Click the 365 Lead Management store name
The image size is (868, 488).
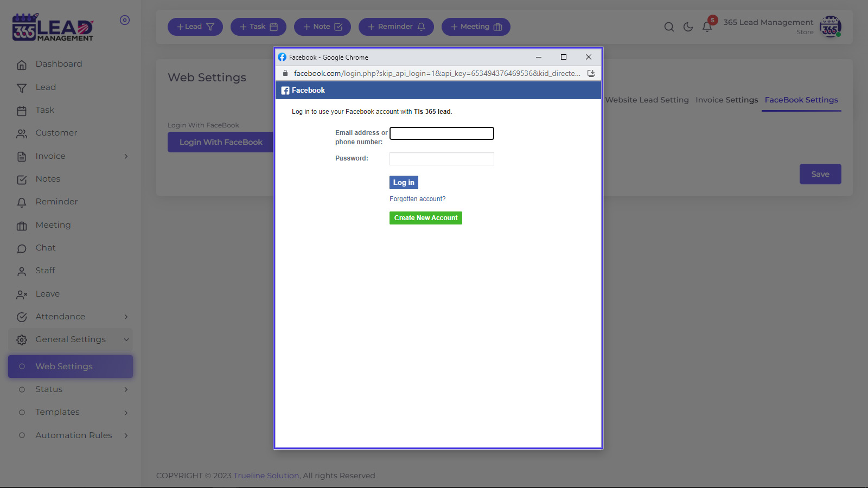coord(768,22)
